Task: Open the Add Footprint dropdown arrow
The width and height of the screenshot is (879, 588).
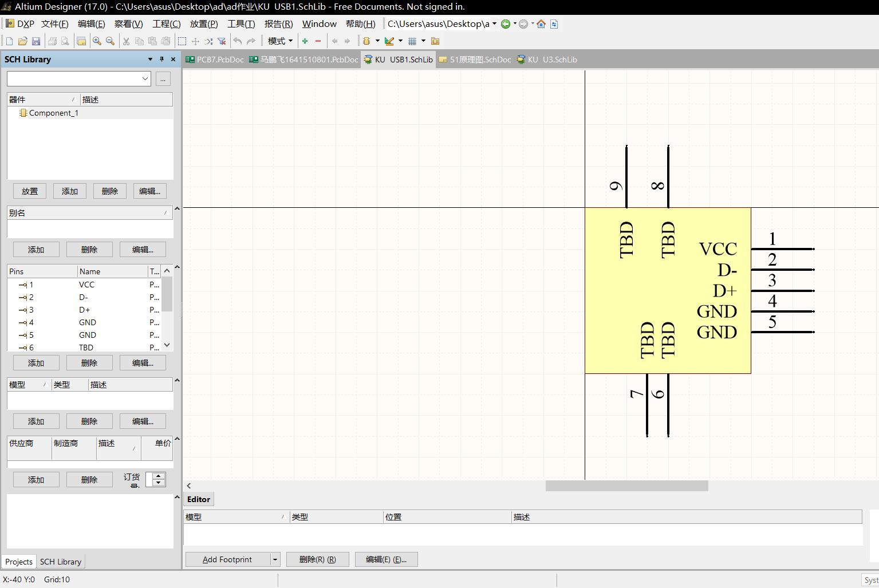Action: pos(275,559)
